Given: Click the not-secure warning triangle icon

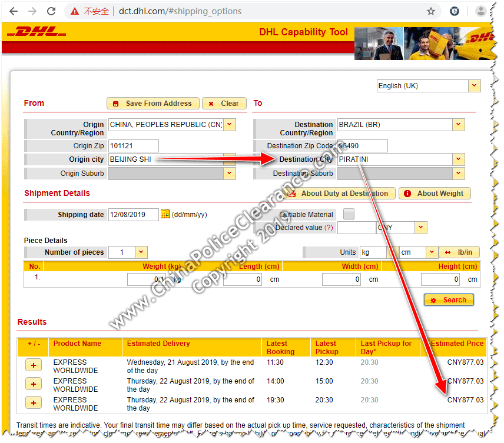Looking at the screenshot, I should tap(75, 12).
